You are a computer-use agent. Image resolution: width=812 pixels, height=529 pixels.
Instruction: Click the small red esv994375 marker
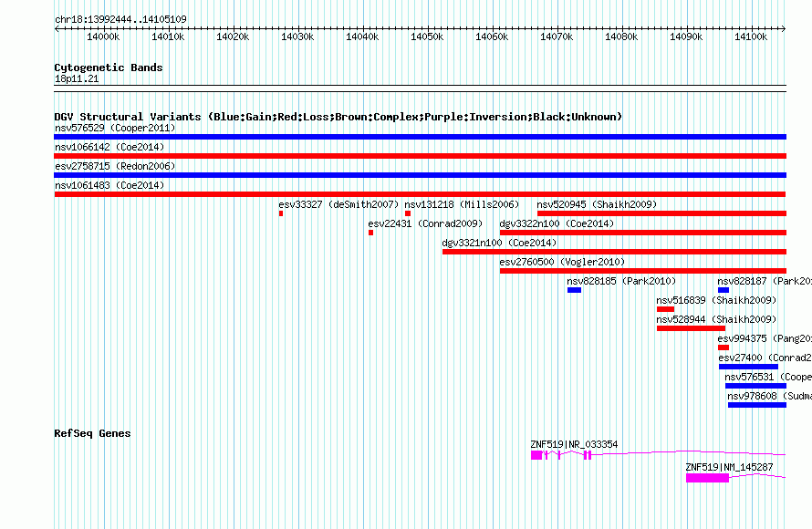(x=724, y=347)
